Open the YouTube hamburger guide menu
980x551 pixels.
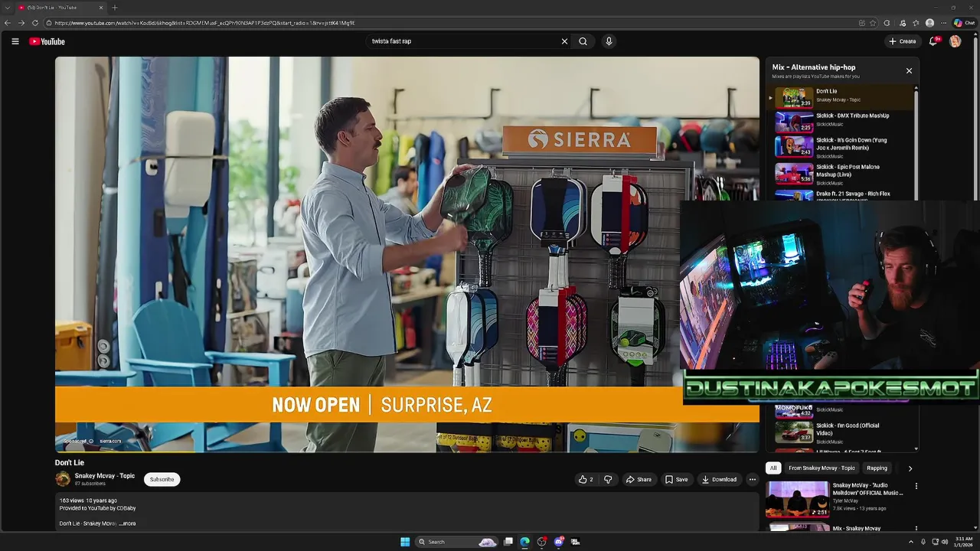point(15,41)
